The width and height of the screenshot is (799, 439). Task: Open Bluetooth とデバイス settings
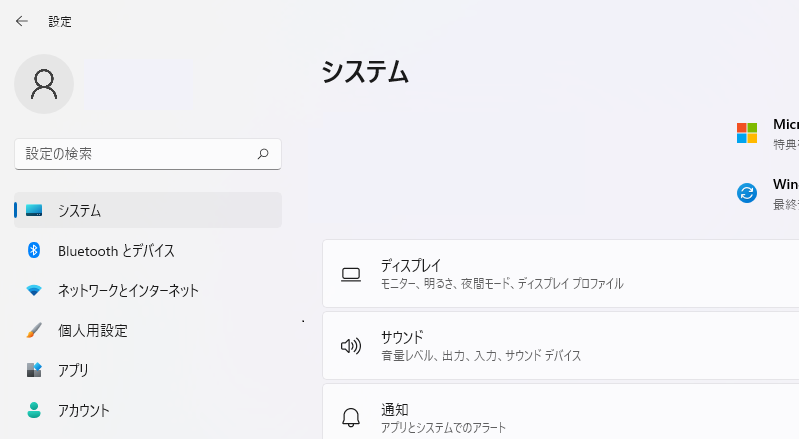click(x=116, y=250)
